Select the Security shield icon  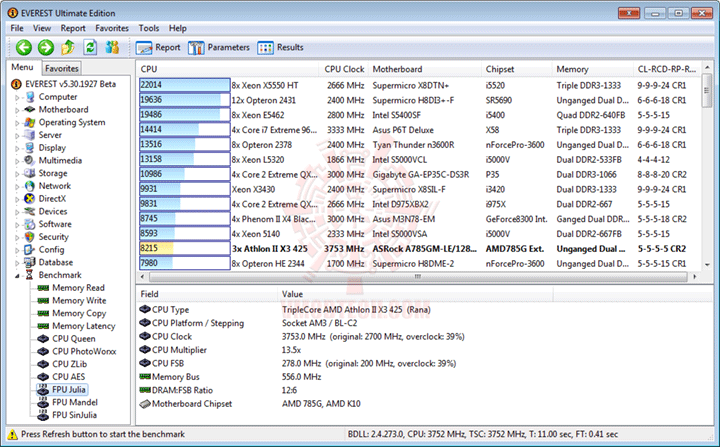tap(30, 237)
